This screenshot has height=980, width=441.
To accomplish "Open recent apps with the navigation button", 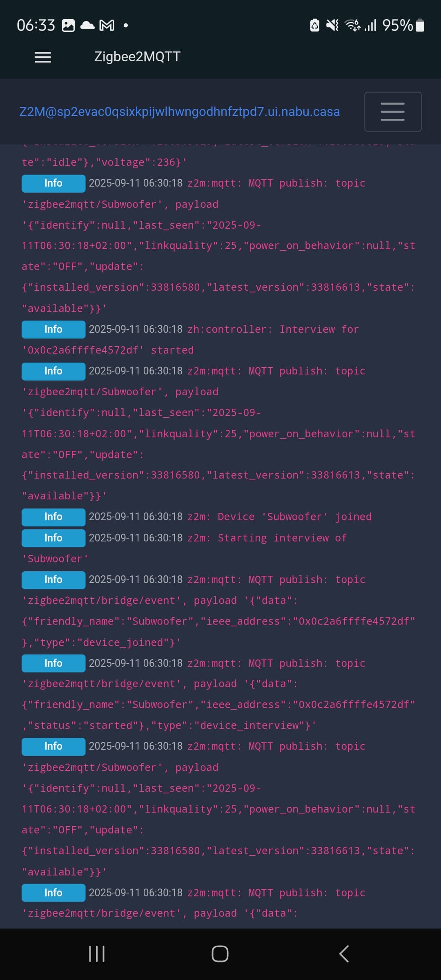I will 97,954.
